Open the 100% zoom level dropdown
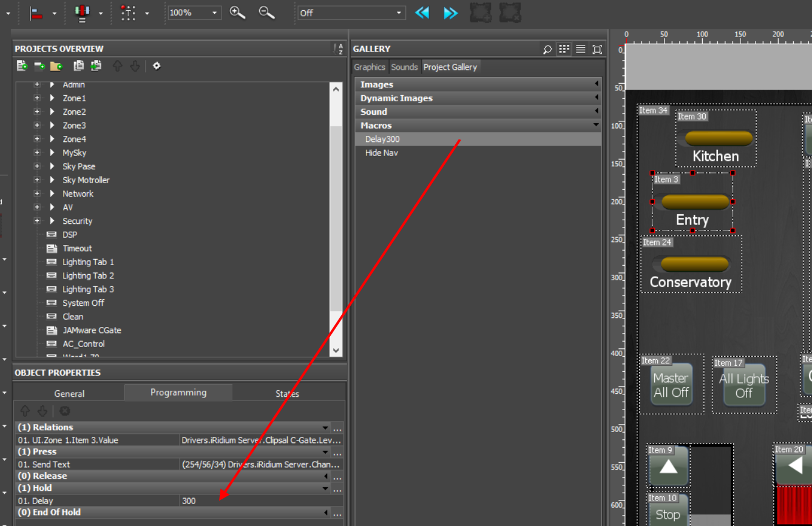 (215, 13)
